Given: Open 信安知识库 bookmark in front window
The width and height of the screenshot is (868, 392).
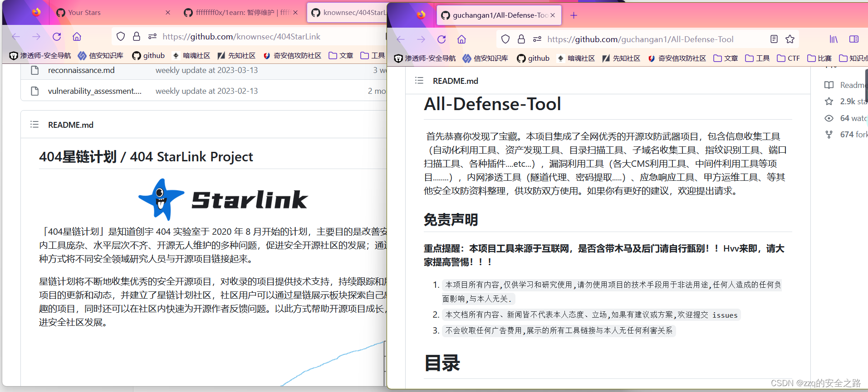Looking at the screenshot, I should click(485, 58).
